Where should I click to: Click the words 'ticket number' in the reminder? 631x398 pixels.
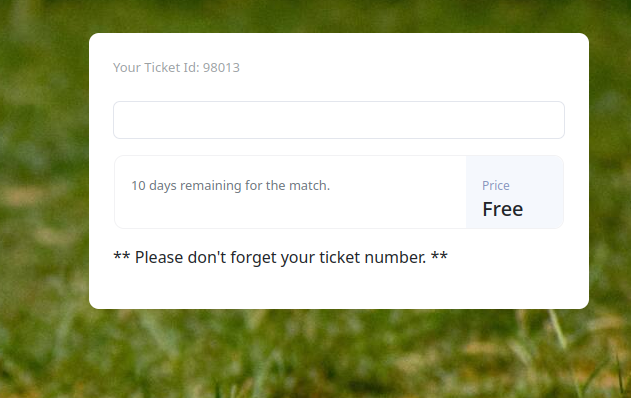click(x=373, y=258)
